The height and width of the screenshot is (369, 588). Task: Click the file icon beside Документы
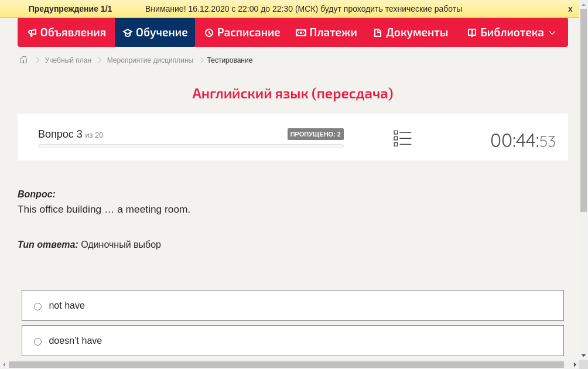(x=378, y=33)
